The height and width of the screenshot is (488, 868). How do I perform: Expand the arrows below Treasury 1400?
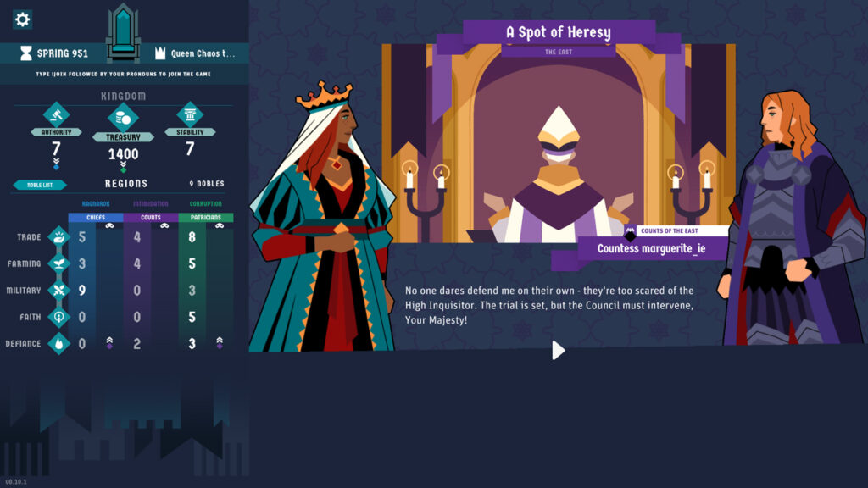[123, 167]
